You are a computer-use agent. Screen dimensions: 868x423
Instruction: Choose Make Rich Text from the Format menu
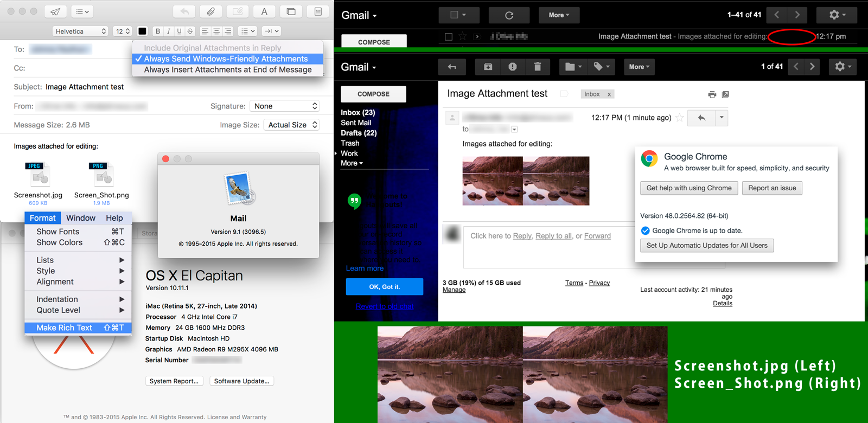(78, 328)
